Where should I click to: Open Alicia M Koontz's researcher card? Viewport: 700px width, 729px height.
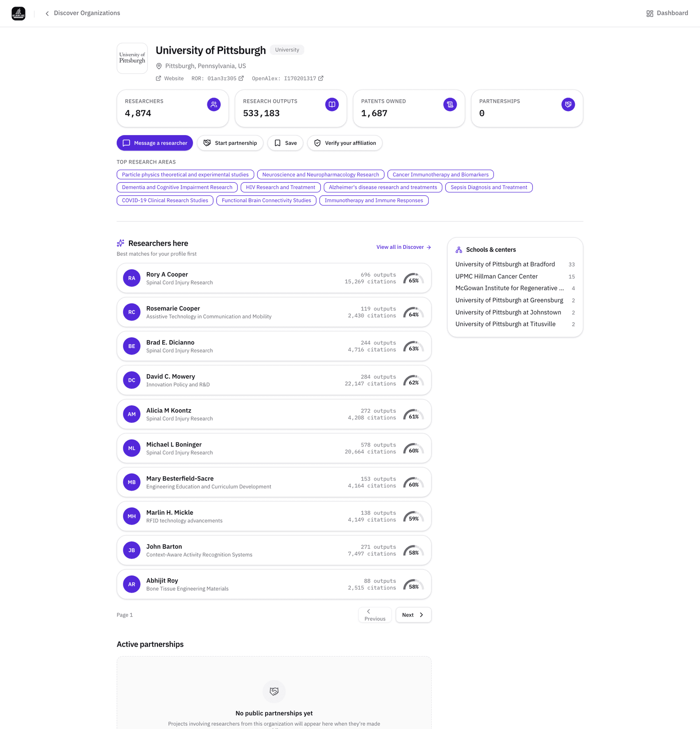pos(274,414)
